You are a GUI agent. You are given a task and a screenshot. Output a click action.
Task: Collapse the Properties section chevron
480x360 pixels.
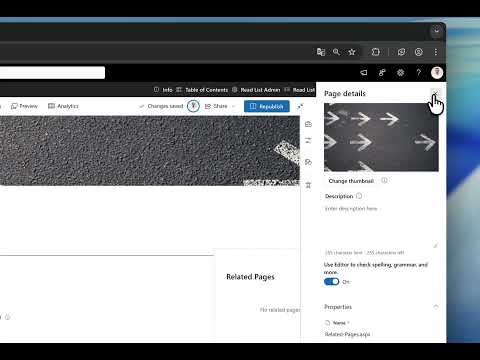point(436,306)
